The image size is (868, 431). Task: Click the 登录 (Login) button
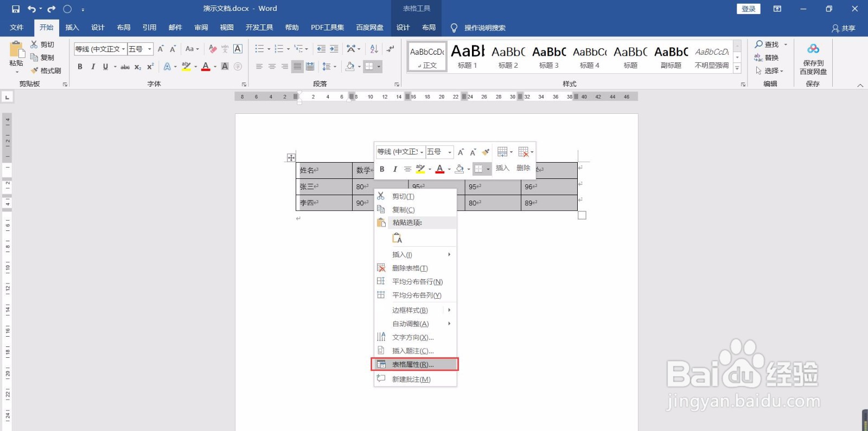coord(749,9)
